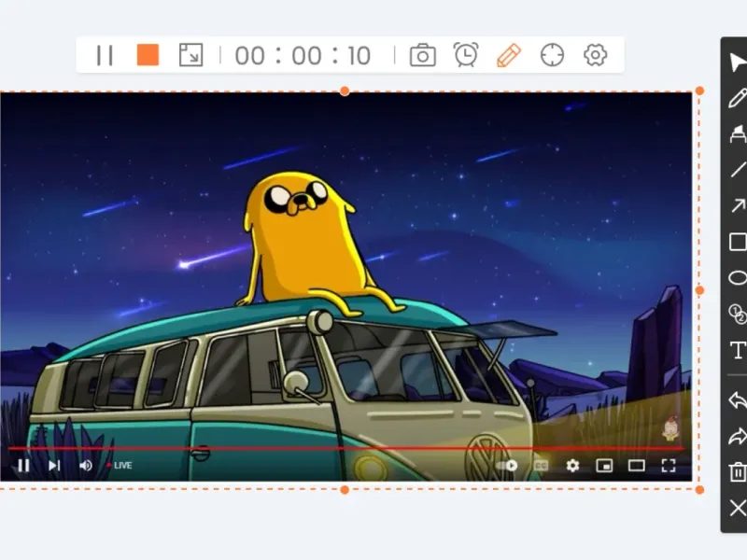This screenshot has height=560, width=747.
Task: Mute the video player volume
Action: (86, 465)
